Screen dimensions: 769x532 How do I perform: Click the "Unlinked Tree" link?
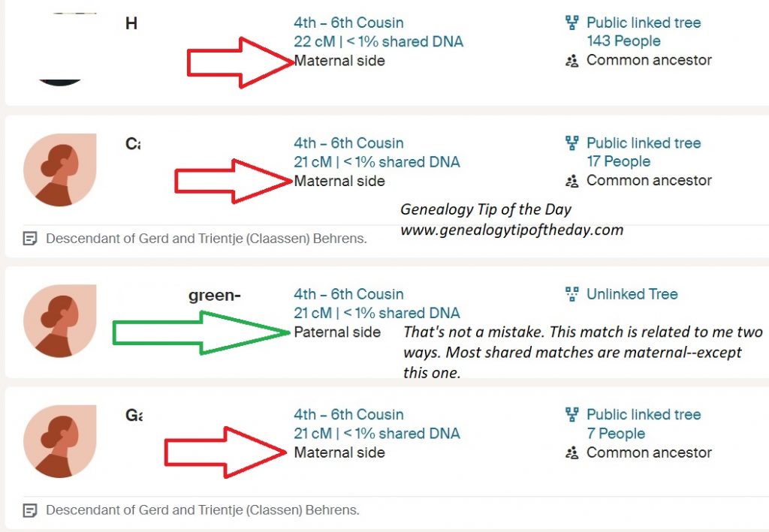632,294
